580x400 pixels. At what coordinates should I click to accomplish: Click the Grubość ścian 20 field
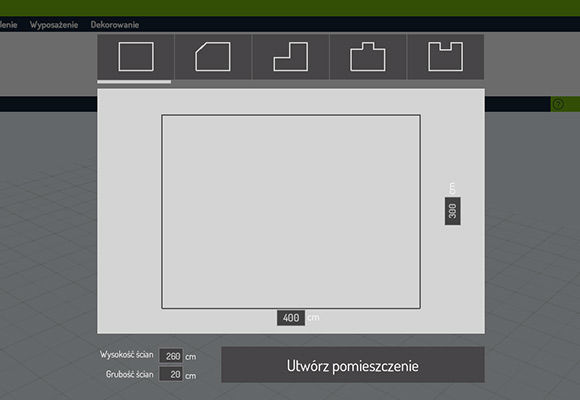click(x=171, y=374)
